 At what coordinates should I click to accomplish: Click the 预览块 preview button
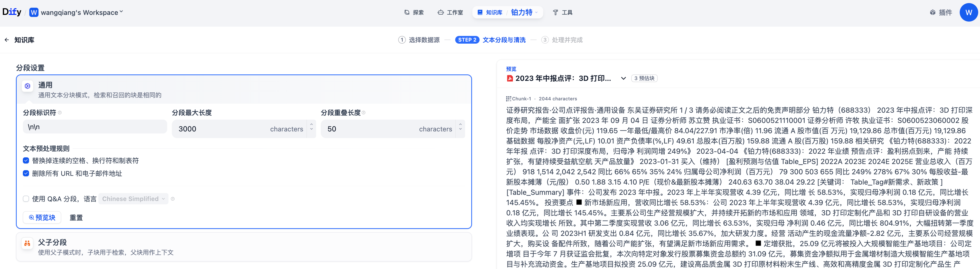pos(42,217)
